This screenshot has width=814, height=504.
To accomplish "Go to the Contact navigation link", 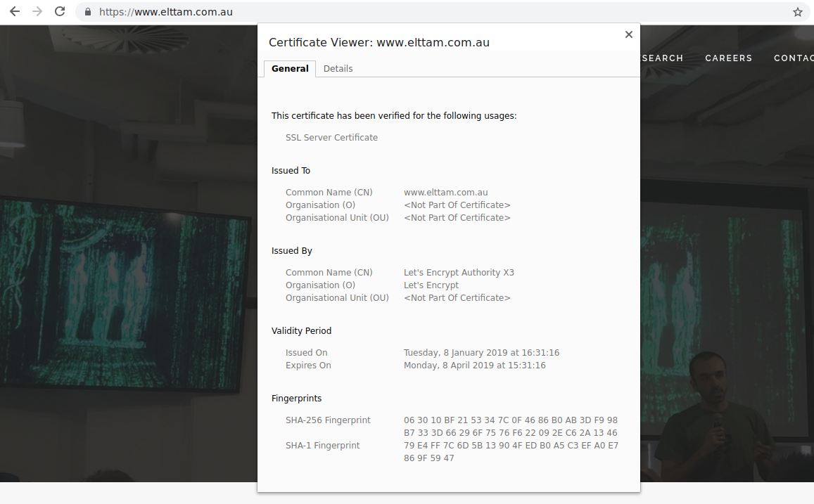I will tap(793, 58).
